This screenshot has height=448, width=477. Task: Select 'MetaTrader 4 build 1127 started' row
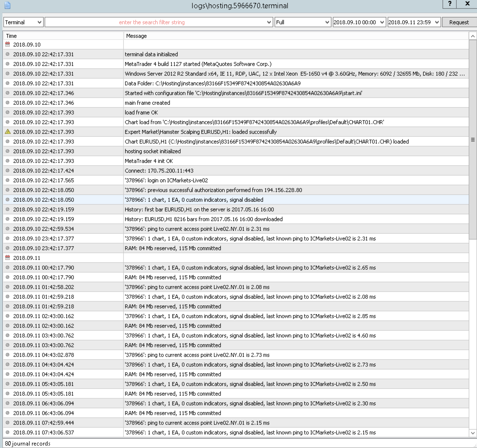pyautogui.click(x=236, y=64)
